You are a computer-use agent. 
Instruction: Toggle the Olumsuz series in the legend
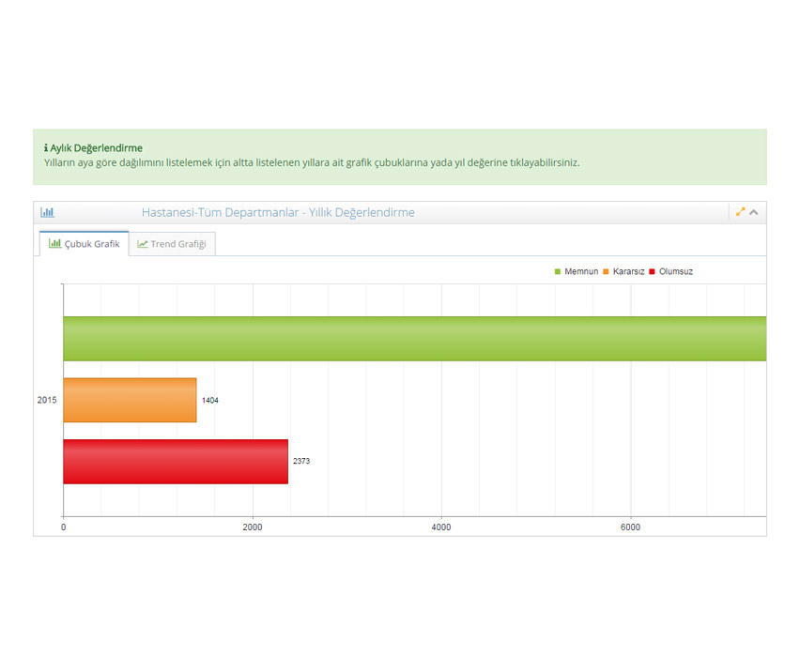pos(671,271)
